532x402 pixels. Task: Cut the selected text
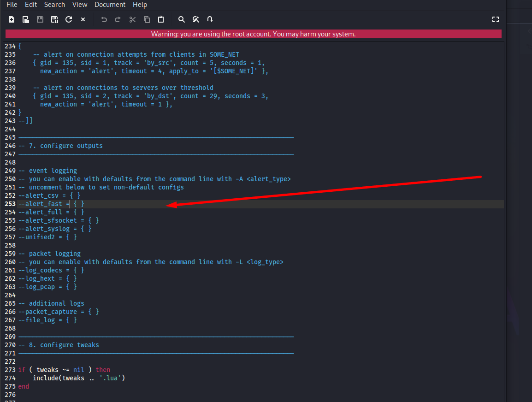pos(132,19)
